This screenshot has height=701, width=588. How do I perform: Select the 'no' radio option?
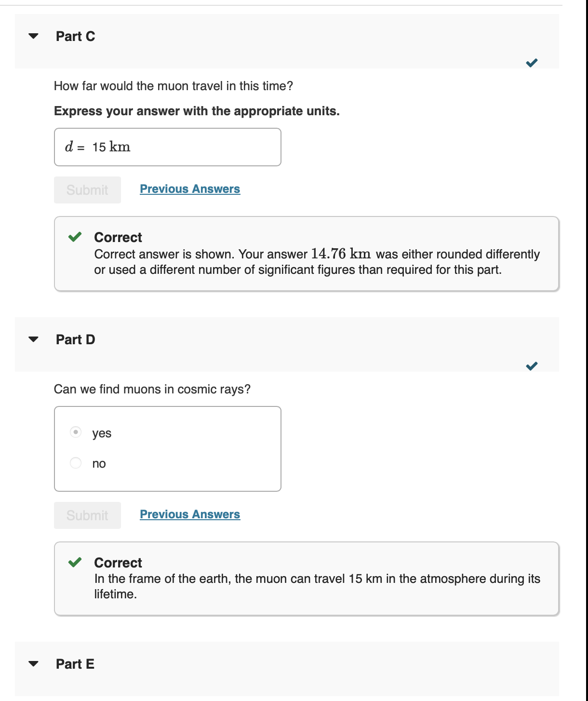(76, 463)
